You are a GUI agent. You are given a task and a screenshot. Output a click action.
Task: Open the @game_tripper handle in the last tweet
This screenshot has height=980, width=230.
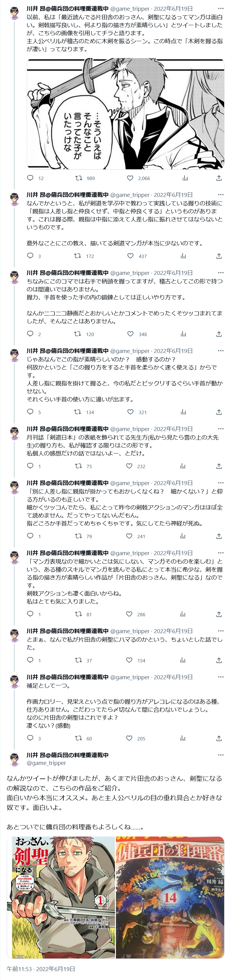click(x=46, y=763)
